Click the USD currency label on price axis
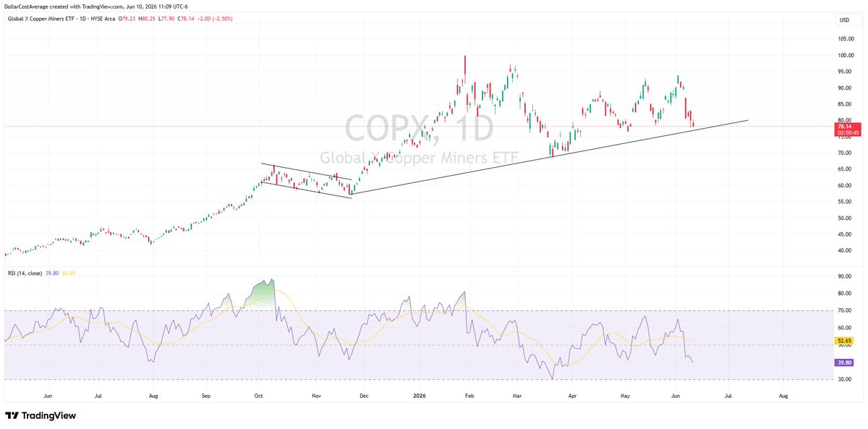The image size is (868, 429). [x=843, y=19]
